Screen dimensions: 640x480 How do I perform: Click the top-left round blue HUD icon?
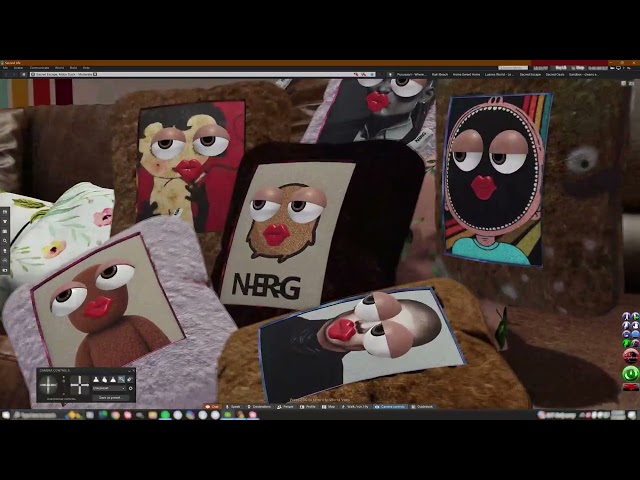click(x=627, y=316)
